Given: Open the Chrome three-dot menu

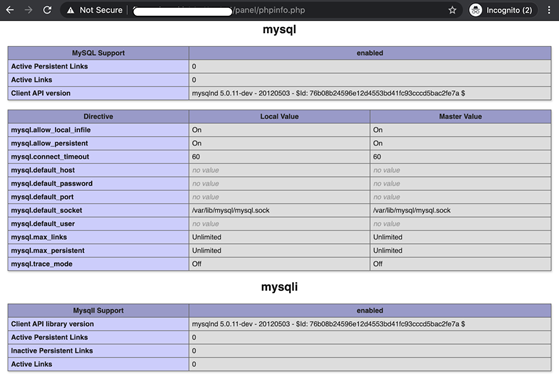Looking at the screenshot, I should point(549,10).
